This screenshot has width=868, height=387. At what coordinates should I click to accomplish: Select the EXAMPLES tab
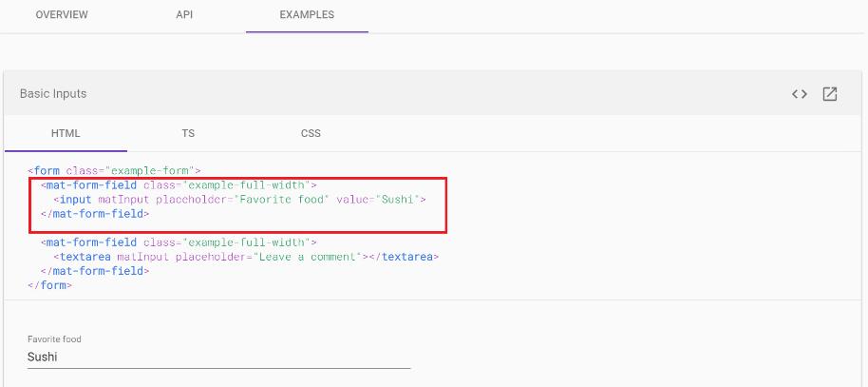[x=307, y=15]
